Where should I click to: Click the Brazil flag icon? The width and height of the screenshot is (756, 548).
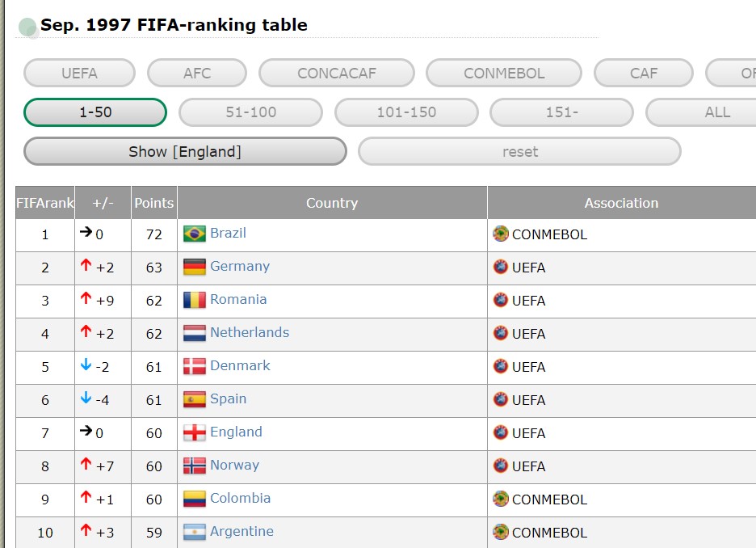pyautogui.click(x=195, y=234)
